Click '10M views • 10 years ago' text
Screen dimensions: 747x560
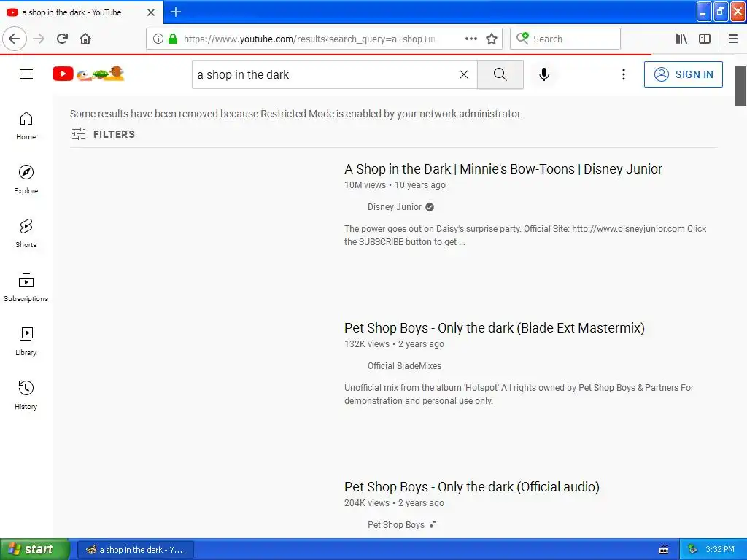pos(395,184)
